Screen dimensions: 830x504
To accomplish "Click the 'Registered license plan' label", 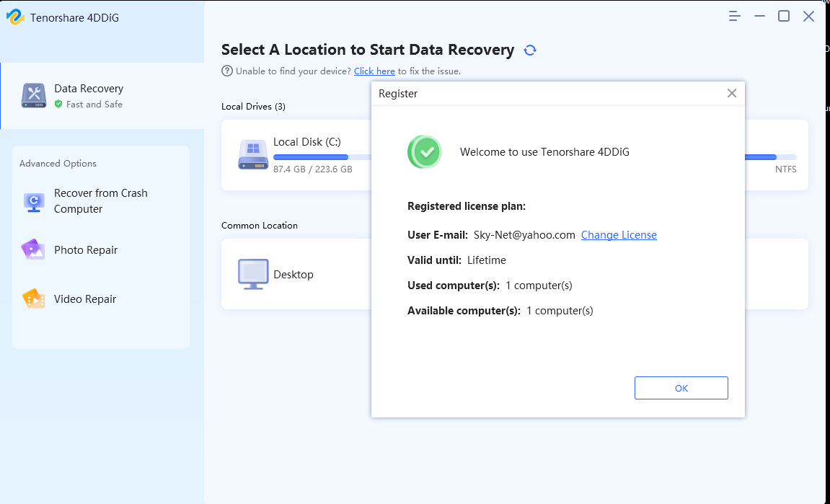I will tap(467, 206).
